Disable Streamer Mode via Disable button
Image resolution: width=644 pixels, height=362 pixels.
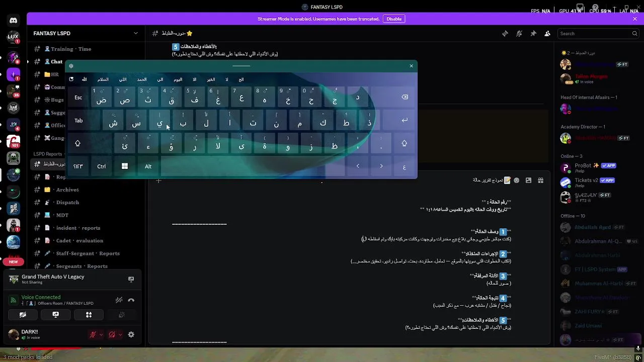(394, 19)
